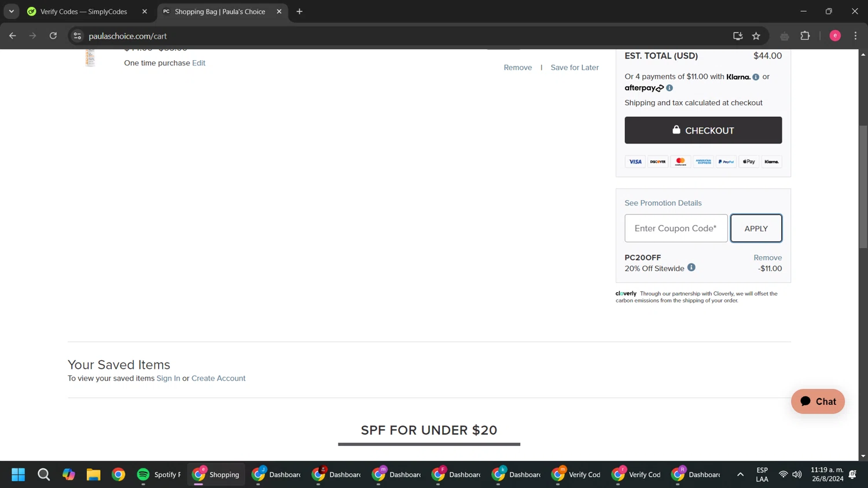
Task: Click the Mastercard payment icon
Action: coord(681,162)
